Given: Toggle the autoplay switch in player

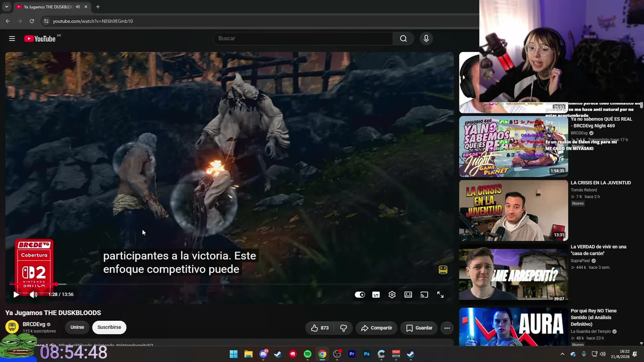Looking at the screenshot, I should click(x=360, y=295).
